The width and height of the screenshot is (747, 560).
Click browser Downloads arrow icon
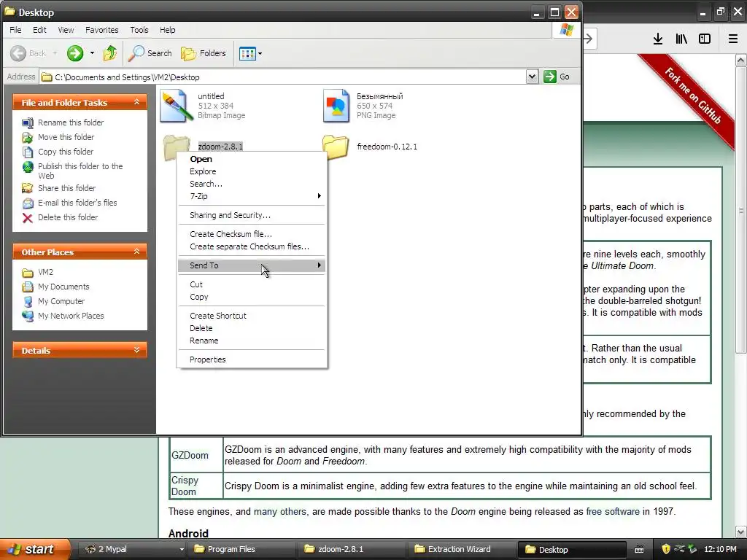click(x=658, y=39)
